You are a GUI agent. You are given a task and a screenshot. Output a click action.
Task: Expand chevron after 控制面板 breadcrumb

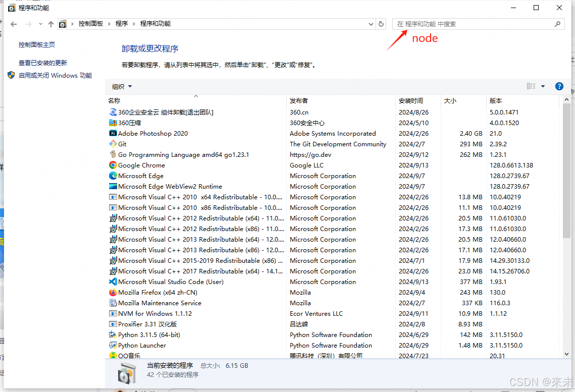109,24
